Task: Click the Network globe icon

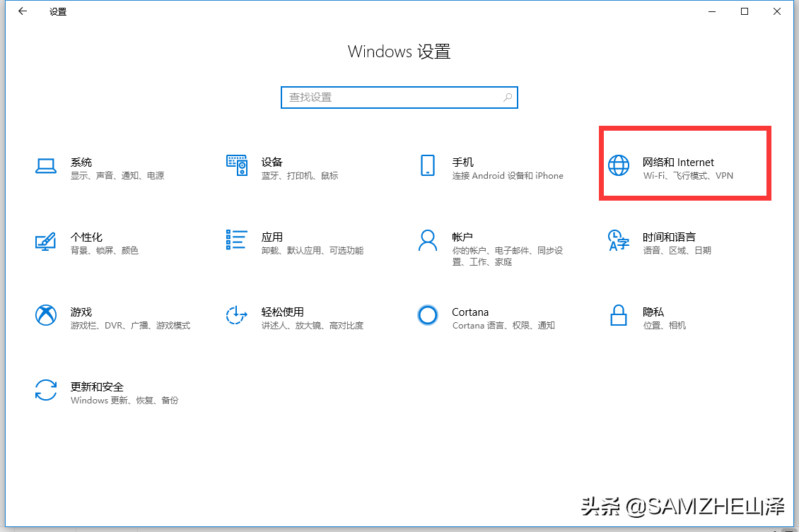Action: point(619,165)
